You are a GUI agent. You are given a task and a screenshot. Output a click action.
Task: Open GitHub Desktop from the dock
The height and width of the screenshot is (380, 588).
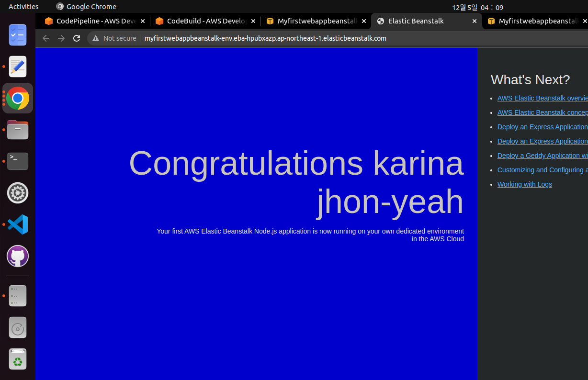pos(18,256)
